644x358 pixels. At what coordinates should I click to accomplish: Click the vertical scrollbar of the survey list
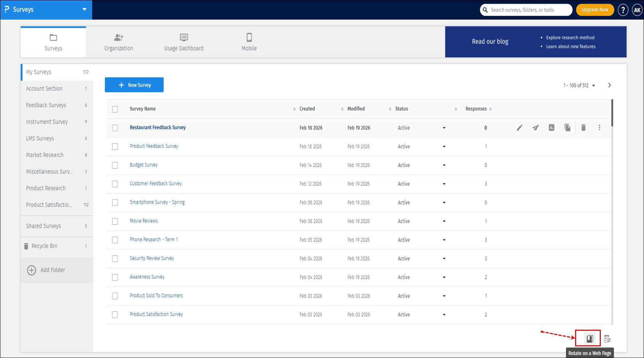pyautogui.click(x=612, y=113)
